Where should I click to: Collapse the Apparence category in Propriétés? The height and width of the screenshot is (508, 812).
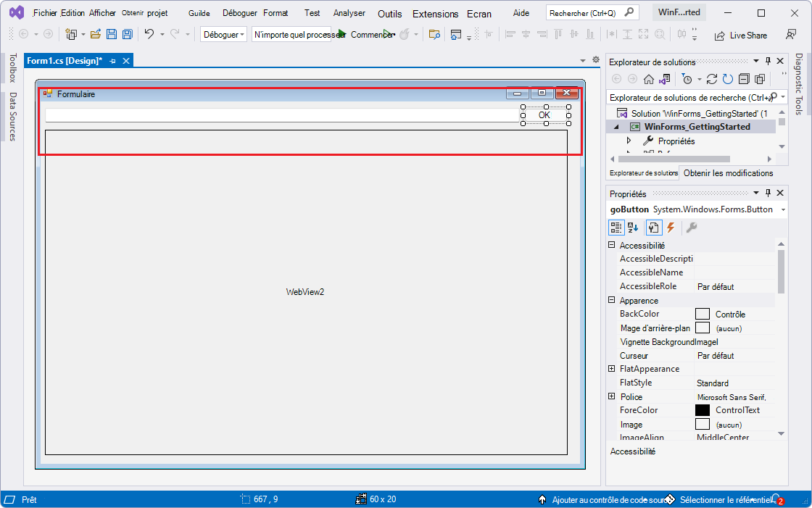coord(610,300)
